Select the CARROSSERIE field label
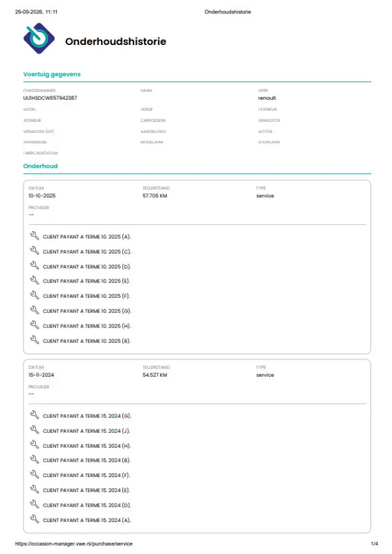 153,121
